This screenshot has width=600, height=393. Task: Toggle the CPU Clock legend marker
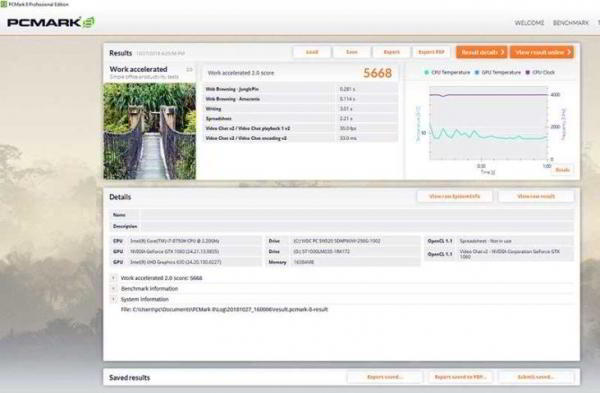click(x=528, y=72)
